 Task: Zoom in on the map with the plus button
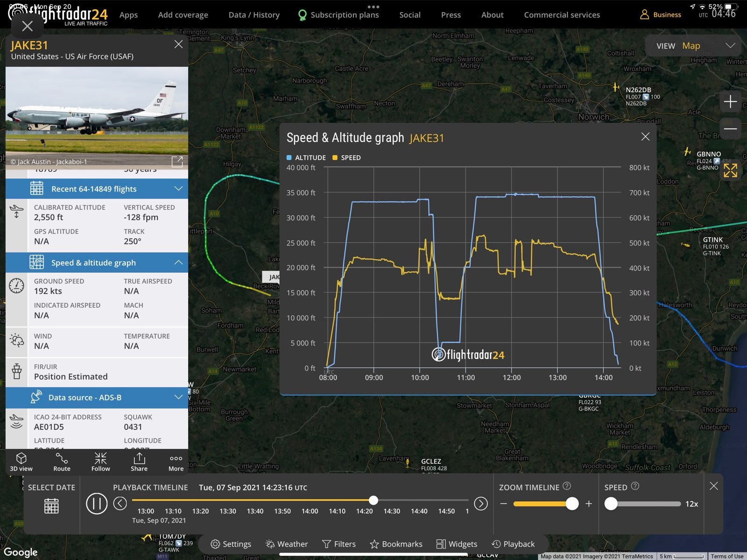[x=731, y=102]
